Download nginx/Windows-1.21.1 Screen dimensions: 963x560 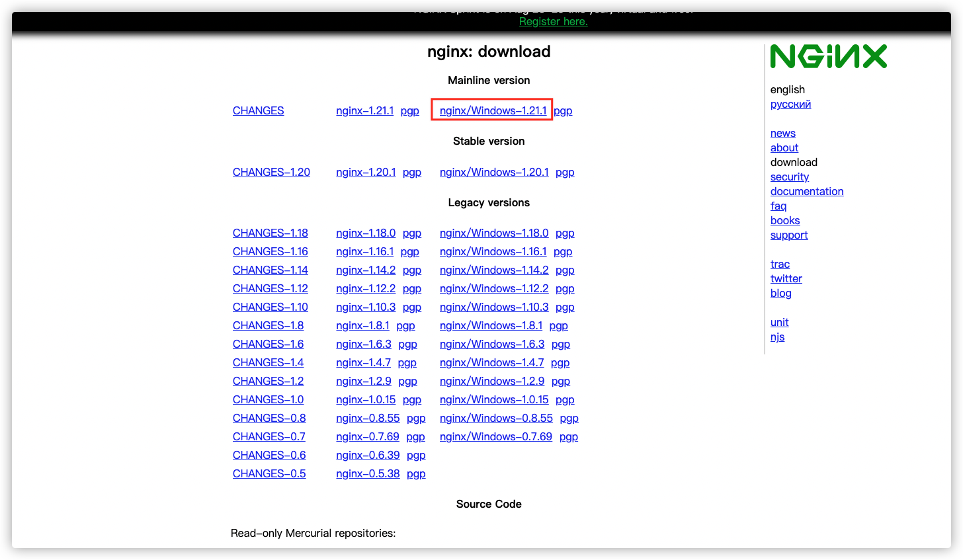click(x=493, y=111)
